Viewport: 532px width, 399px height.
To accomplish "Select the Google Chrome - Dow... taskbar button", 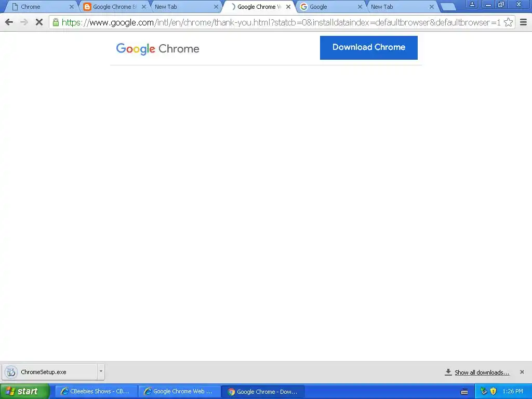I will [x=263, y=392].
